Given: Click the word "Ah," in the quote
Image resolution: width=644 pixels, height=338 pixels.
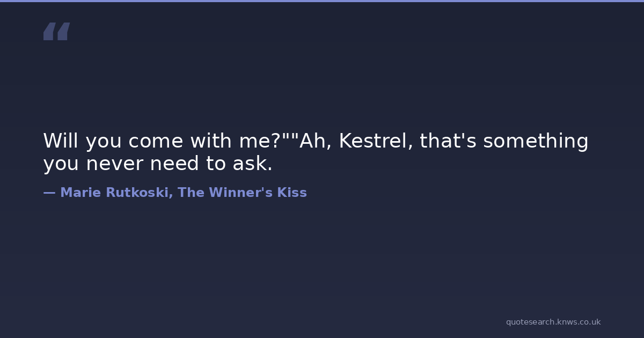Looking at the screenshot, I should click(x=316, y=141).
